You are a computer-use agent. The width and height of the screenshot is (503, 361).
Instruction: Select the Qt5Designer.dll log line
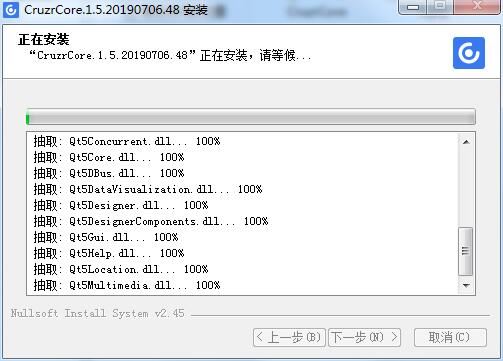click(x=121, y=205)
